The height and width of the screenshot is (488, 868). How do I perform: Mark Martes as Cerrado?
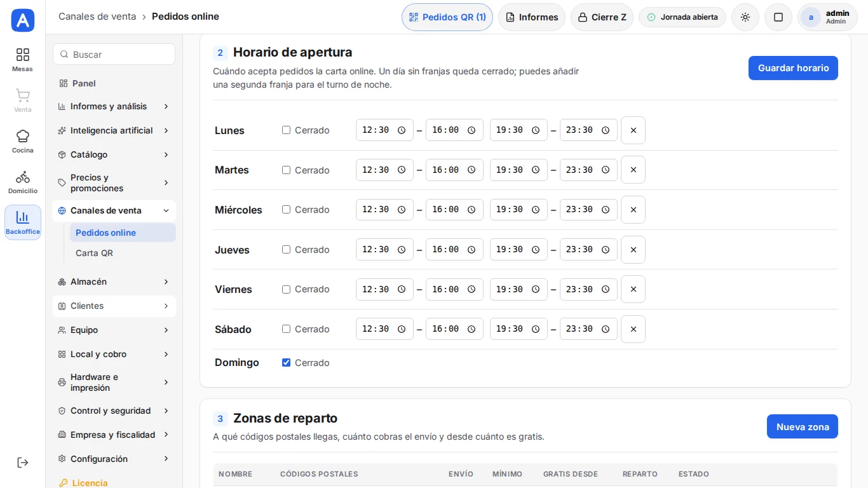[x=286, y=170]
